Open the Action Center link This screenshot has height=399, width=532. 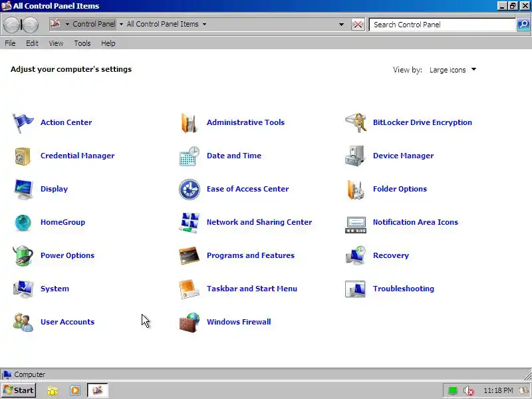coord(66,122)
